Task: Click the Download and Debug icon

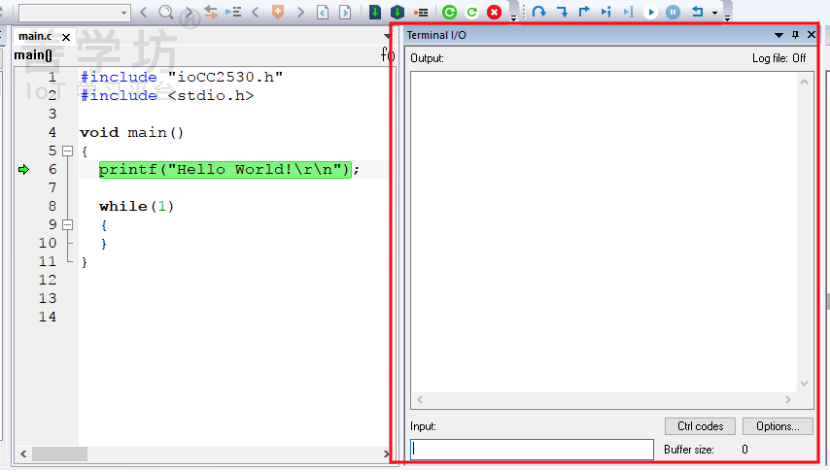Action: [375, 12]
